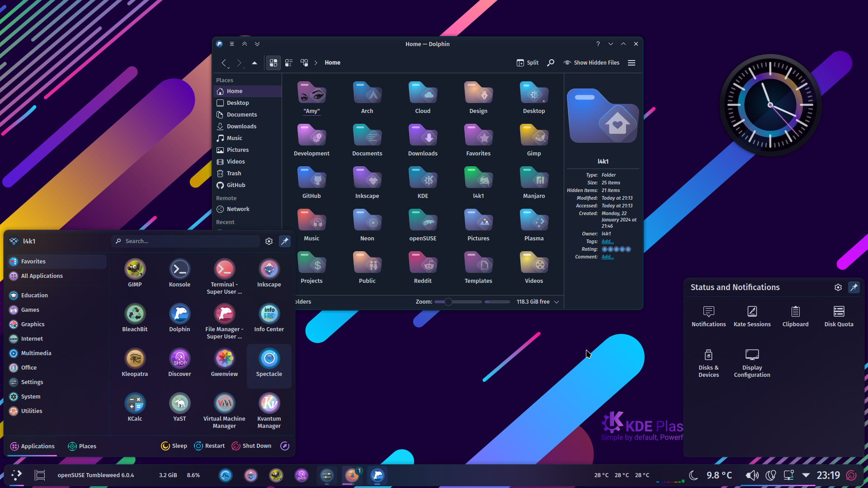Open the "Amy" folder in Dolphin
868x488 pixels.
[x=311, y=98]
